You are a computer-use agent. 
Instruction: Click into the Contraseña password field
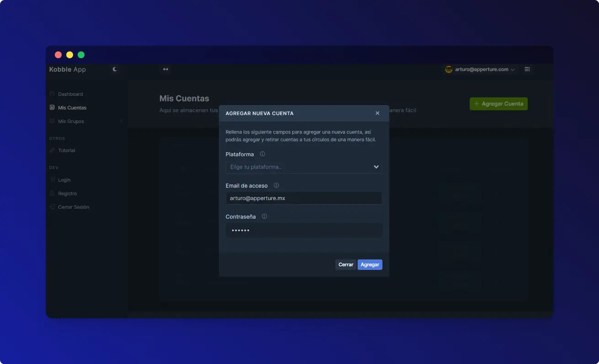click(x=304, y=230)
